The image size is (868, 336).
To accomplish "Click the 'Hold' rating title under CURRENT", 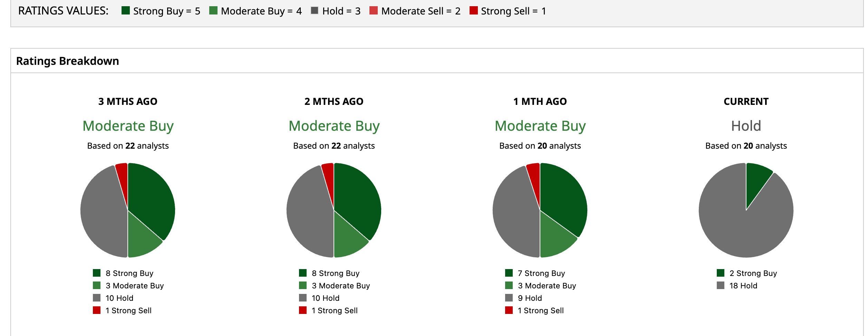I will [x=746, y=126].
